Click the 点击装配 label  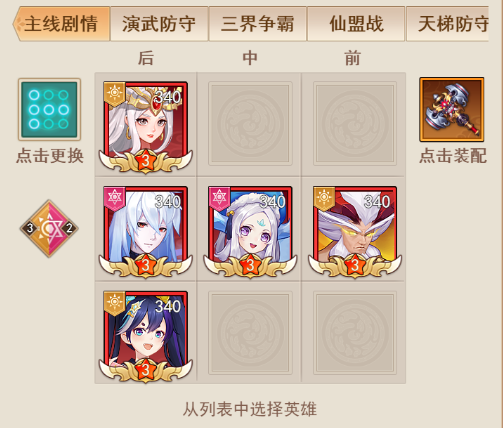click(453, 156)
